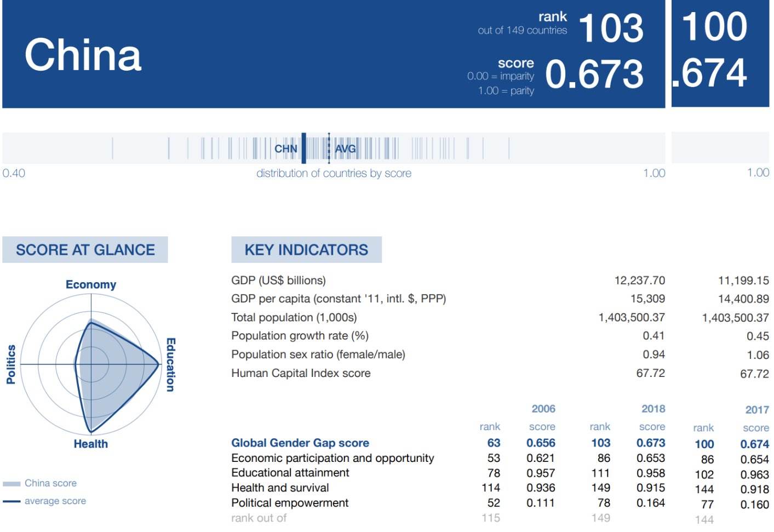774x532 pixels.
Task: Click the Education axis label on the radar
Action: click(x=170, y=364)
